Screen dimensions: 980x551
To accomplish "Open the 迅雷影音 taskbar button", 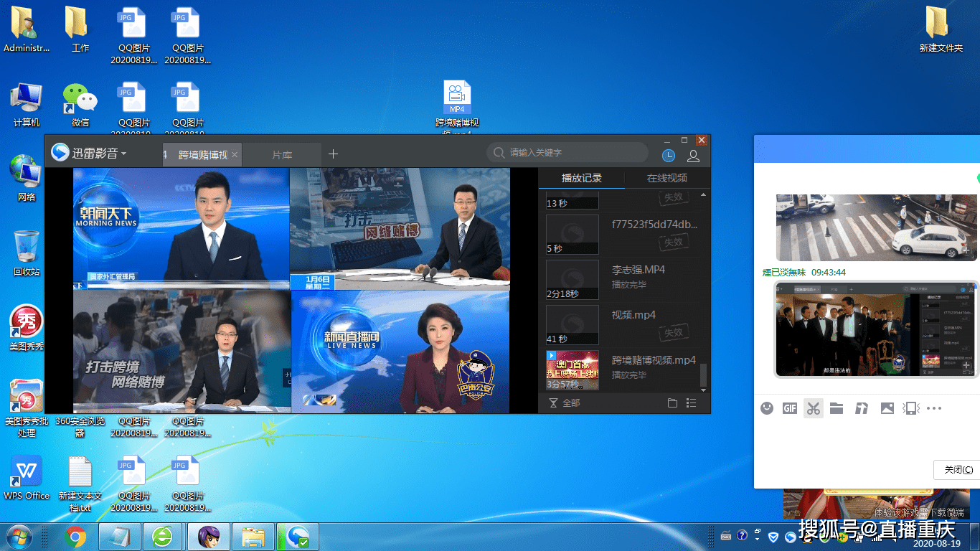I will 298,537.
